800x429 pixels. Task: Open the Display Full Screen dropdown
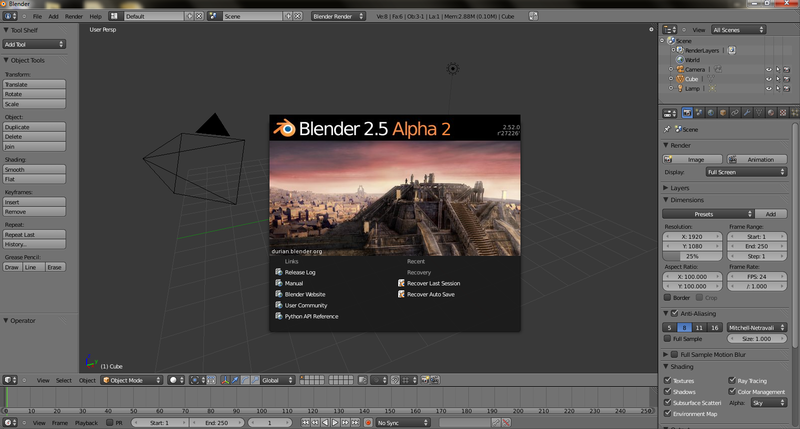[746, 172]
